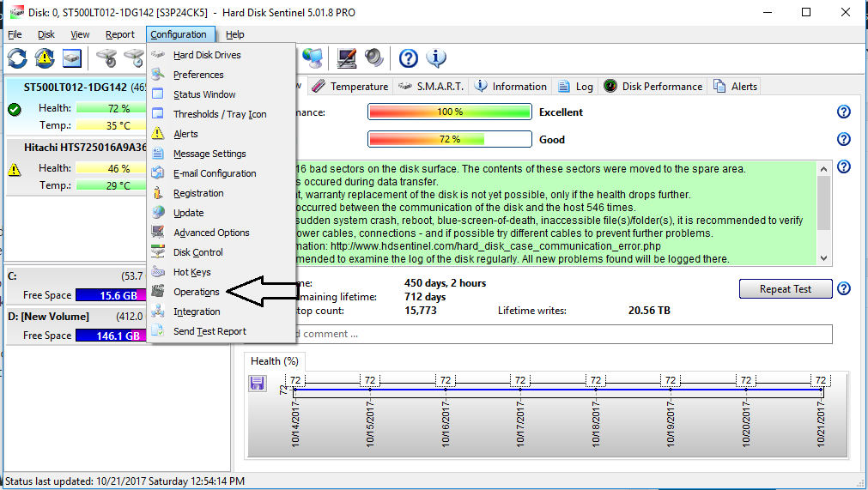Switch to the S.M.A.R.T. tab

click(x=431, y=87)
